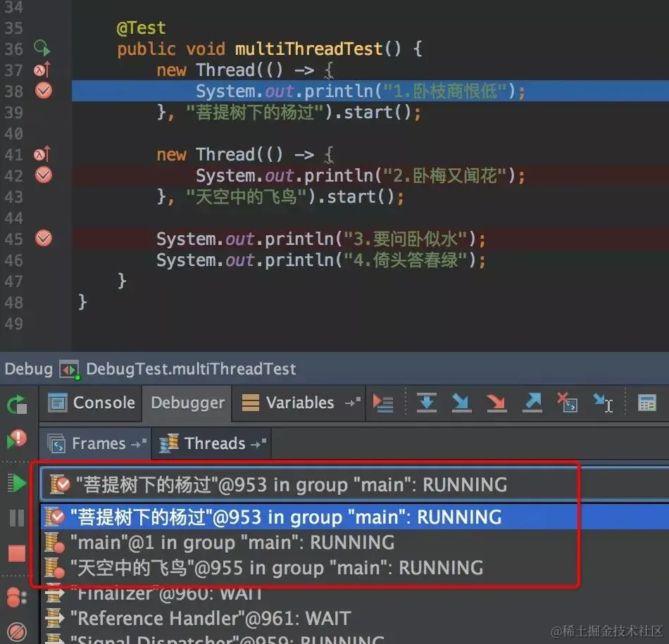This screenshot has height=644, width=669.
Task: Click the rerun failed tests icon
Action: coord(17,439)
